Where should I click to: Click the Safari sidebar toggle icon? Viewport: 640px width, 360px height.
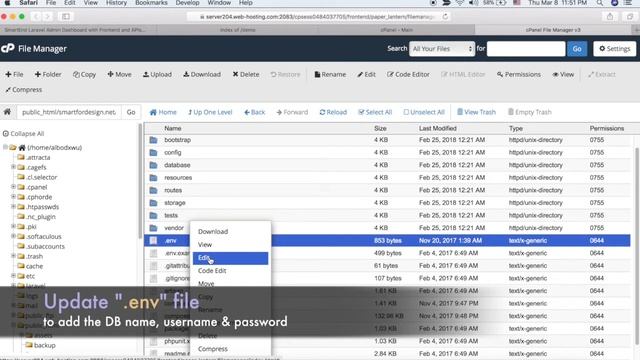pos(66,16)
